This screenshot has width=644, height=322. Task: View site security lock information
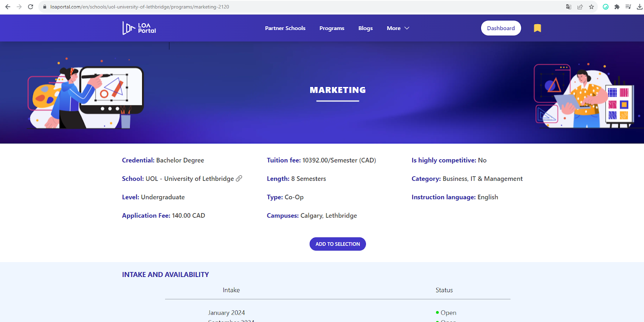point(45,7)
